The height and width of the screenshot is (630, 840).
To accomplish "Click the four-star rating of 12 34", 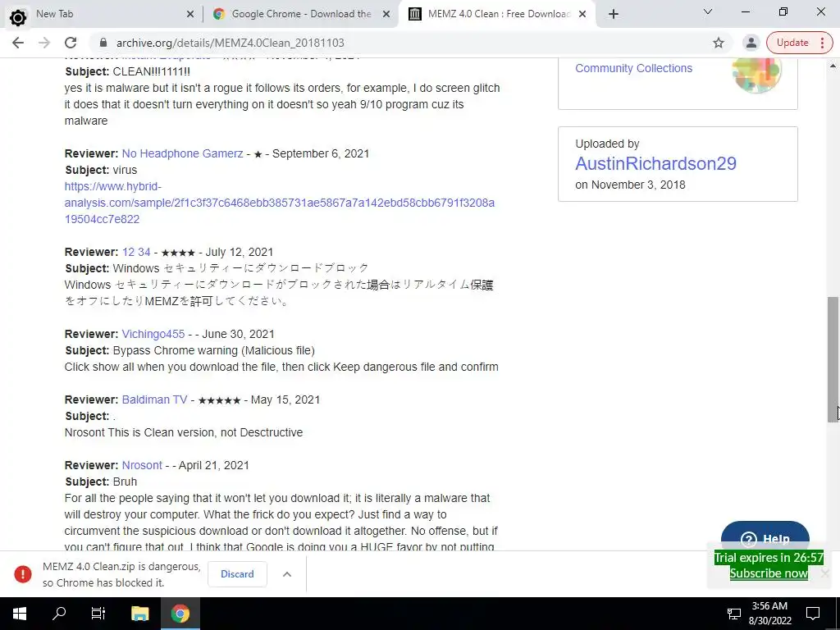I will (x=178, y=253).
